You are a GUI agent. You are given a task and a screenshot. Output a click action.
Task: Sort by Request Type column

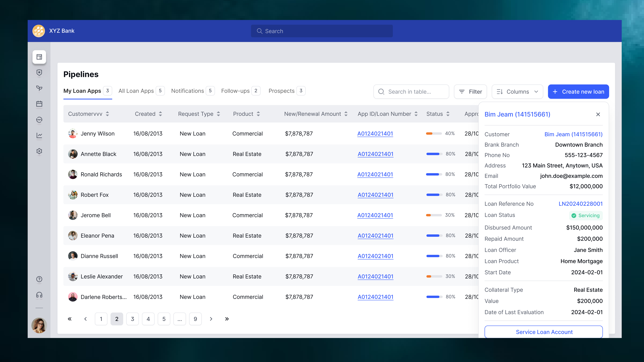218,114
